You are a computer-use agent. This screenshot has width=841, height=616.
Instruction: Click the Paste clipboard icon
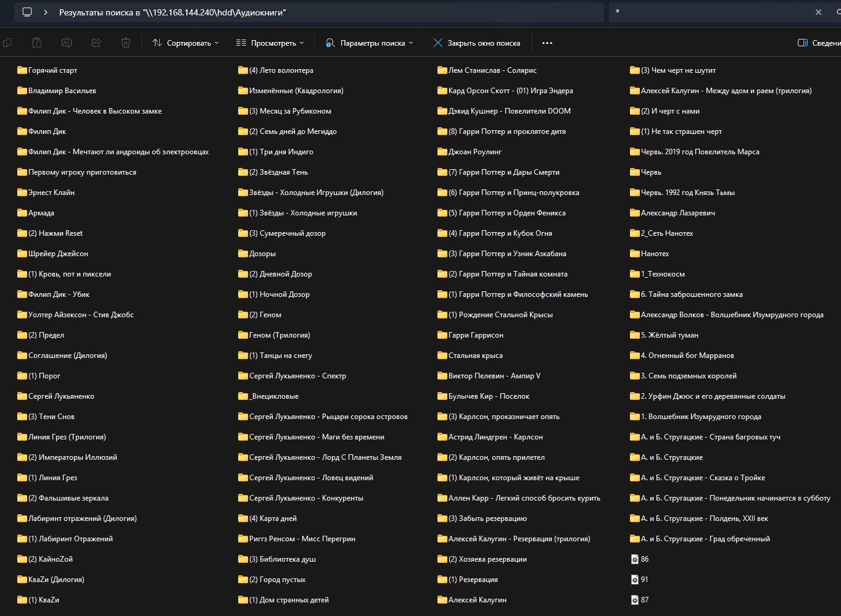37,43
